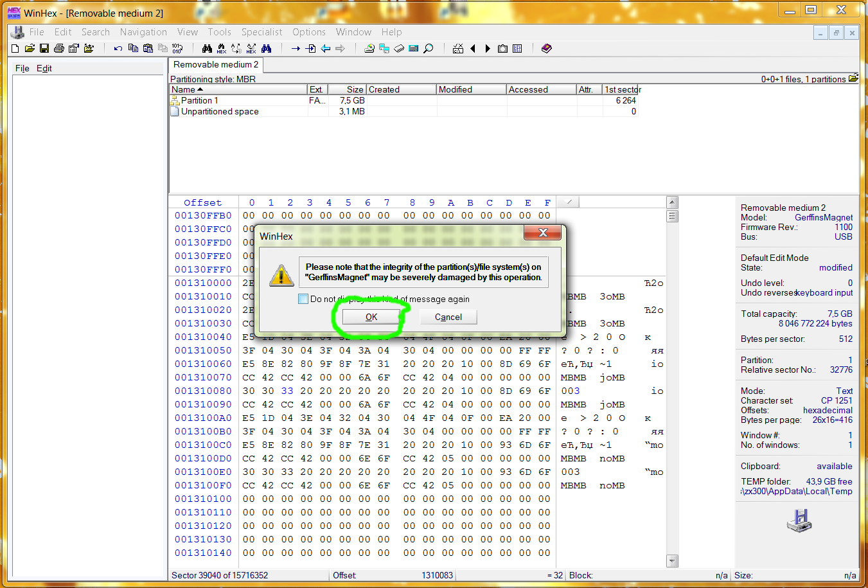Select the Partition 1 row
This screenshot has width=868, height=588.
point(405,100)
